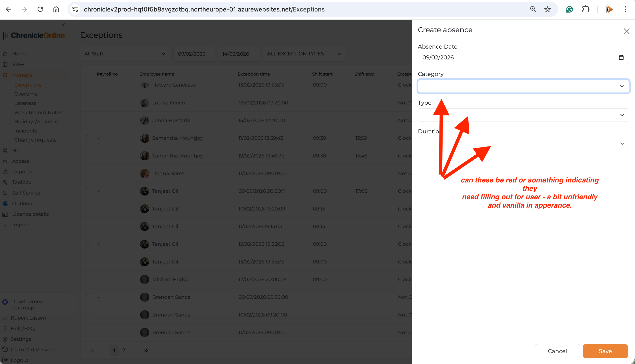
Task: Reload the page with the refresh icon
Action: point(40,9)
